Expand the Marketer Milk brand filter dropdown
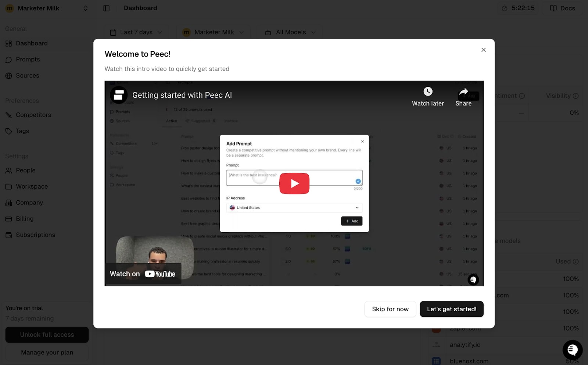Image resolution: width=588 pixels, height=365 pixels. pyautogui.click(x=214, y=32)
